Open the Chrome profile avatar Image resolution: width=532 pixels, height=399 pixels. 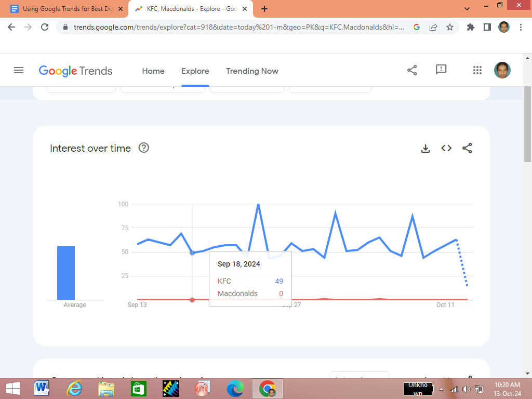[x=504, y=27]
